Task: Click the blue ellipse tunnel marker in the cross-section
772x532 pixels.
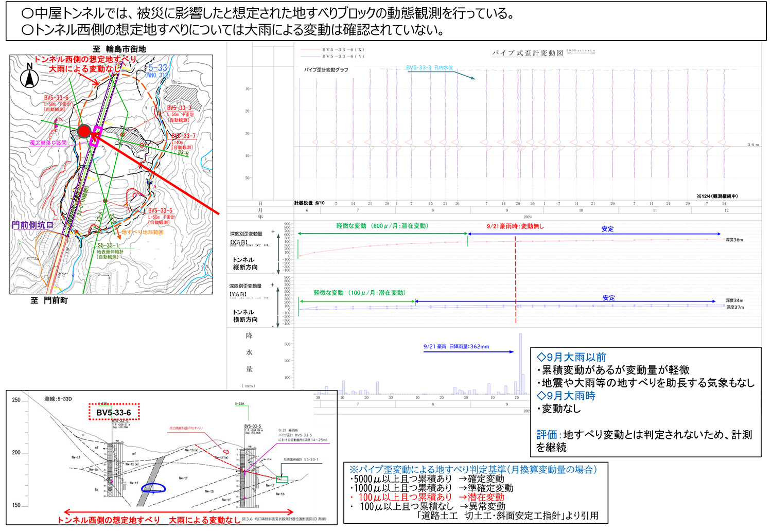Action: pyautogui.click(x=153, y=488)
